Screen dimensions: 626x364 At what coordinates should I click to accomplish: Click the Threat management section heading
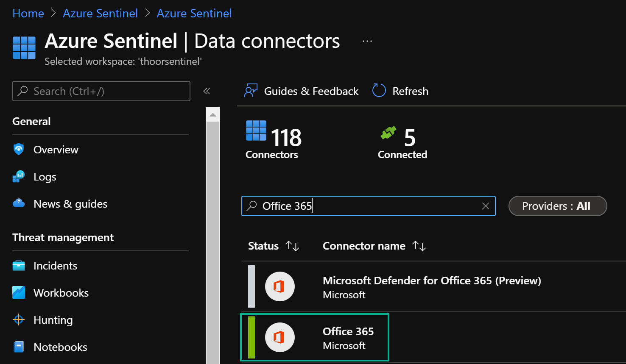pos(63,237)
